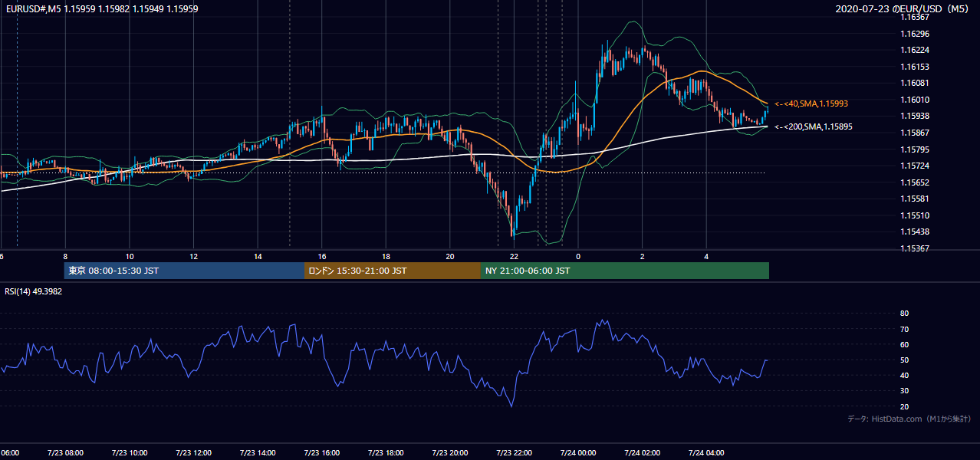980x460 pixels.
Task: Click hour tick 0 under price chart
Action: coord(578,257)
